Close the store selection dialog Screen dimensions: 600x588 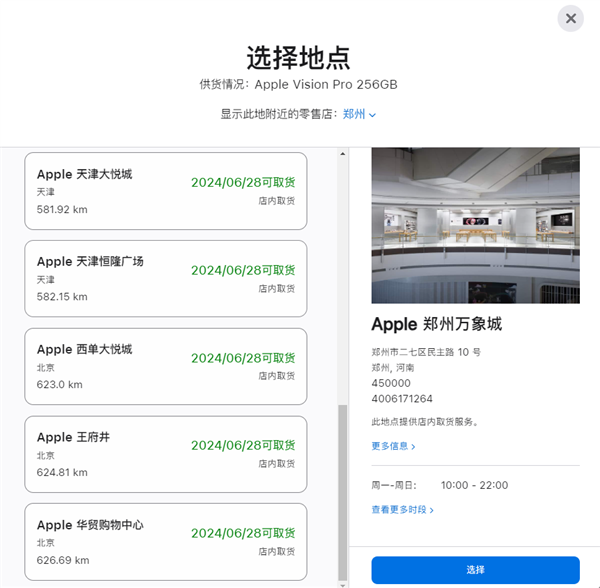point(570,18)
